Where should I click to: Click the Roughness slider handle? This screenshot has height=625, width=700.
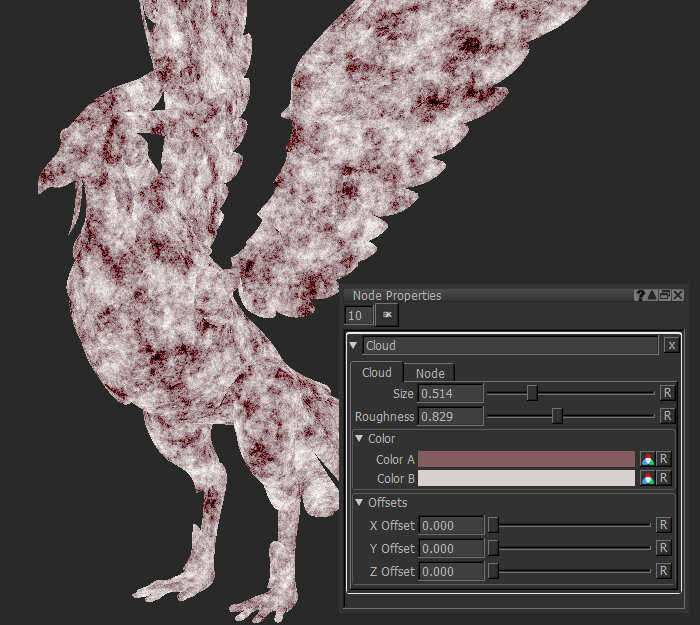coord(557,416)
